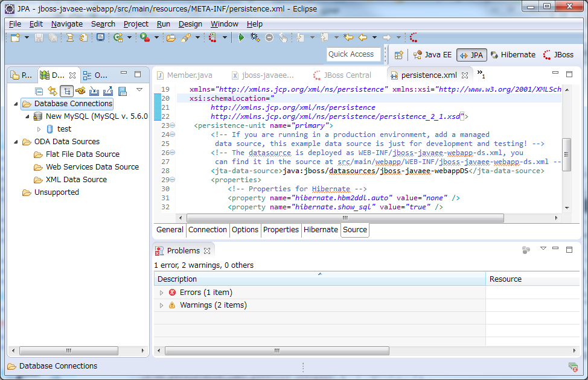This screenshot has width=588, height=380.
Task: Click the Search flashlight toolbar icon
Action: coord(185,37)
